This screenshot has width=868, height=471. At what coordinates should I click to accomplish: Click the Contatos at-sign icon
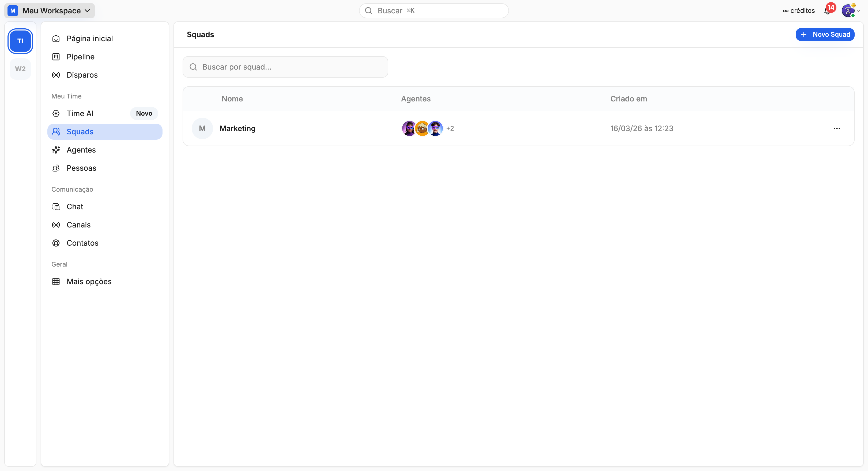[56, 243]
